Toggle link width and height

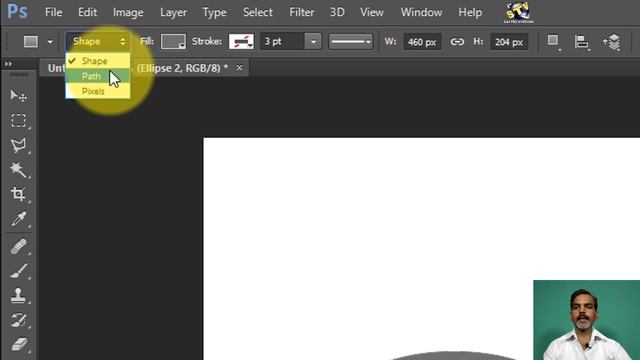tap(457, 42)
